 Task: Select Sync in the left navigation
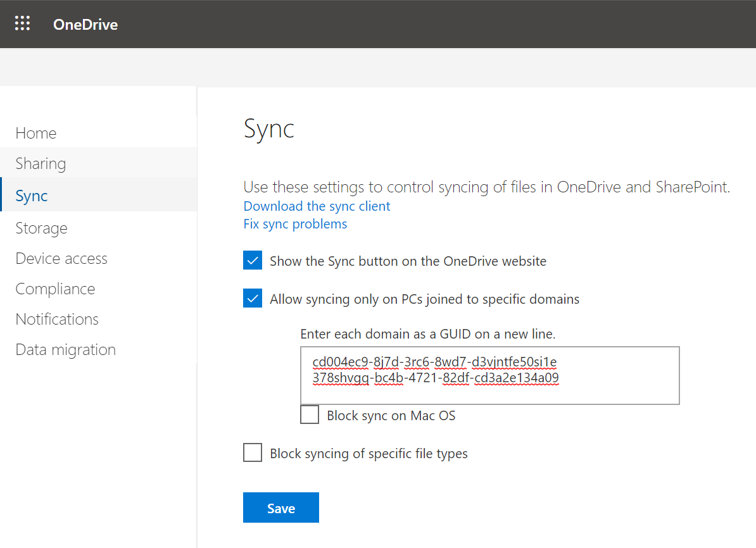tap(32, 196)
